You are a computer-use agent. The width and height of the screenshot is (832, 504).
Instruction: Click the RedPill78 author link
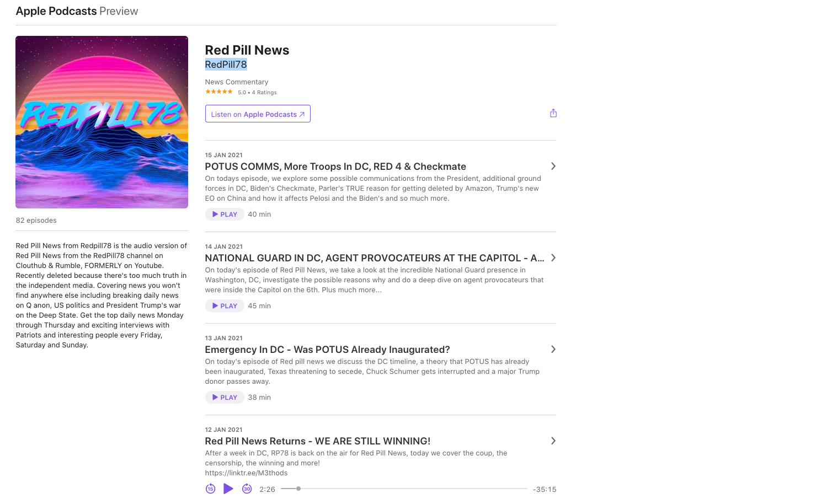[x=226, y=65]
